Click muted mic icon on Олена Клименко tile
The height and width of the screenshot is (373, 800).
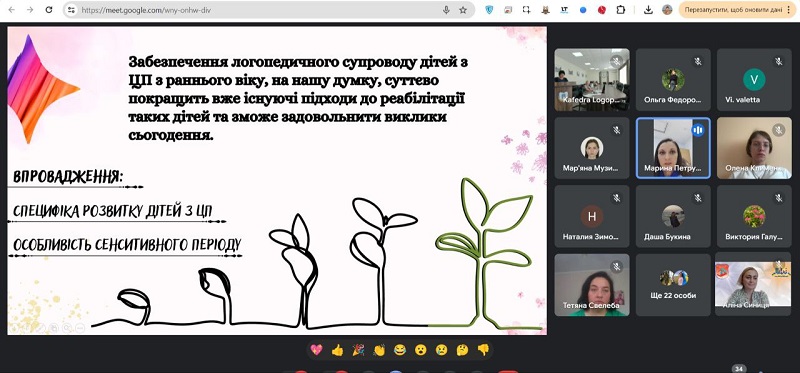[779, 130]
